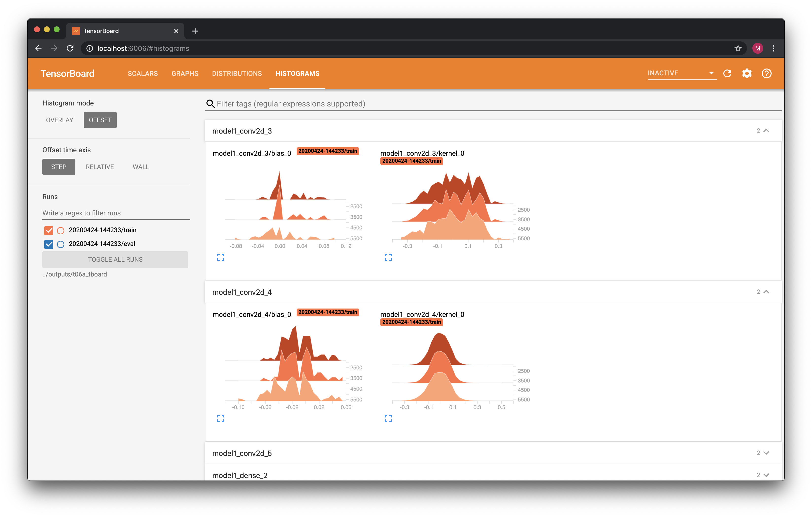Image resolution: width=812 pixels, height=517 pixels.
Task: Click the search magnifier in the tag filter
Action: [x=210, y=104]
